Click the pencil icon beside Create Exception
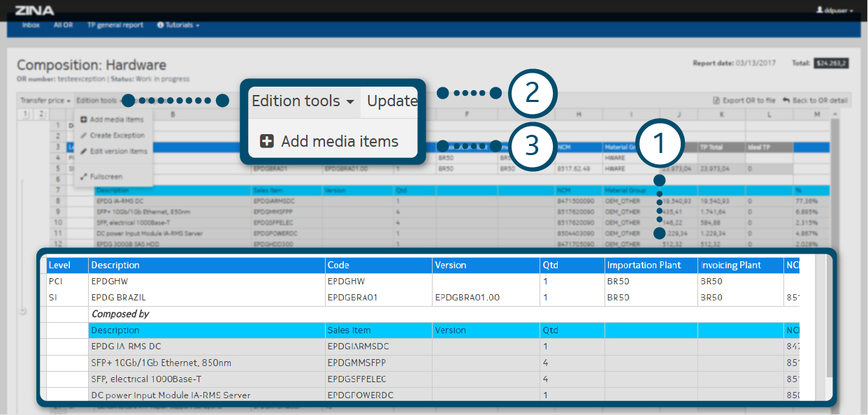Viewport: 868px width, 415px height. 85,136
